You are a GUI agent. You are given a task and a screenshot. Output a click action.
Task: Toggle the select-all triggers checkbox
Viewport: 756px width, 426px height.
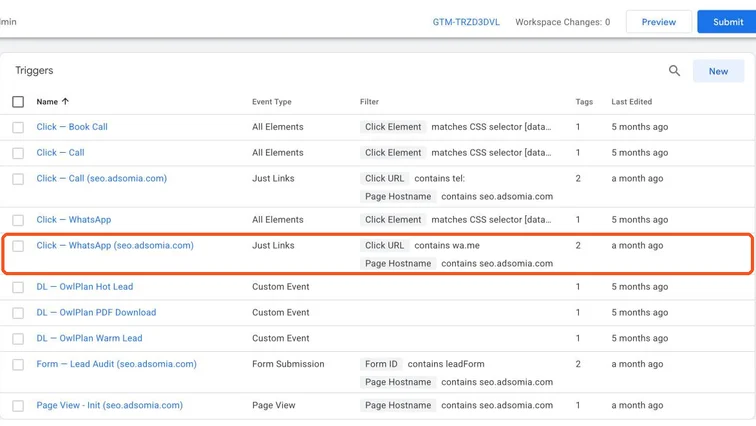coord(18,102)
